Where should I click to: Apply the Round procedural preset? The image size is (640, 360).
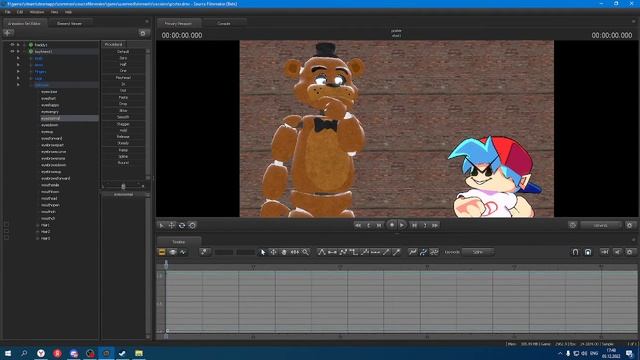pos(123,163)
